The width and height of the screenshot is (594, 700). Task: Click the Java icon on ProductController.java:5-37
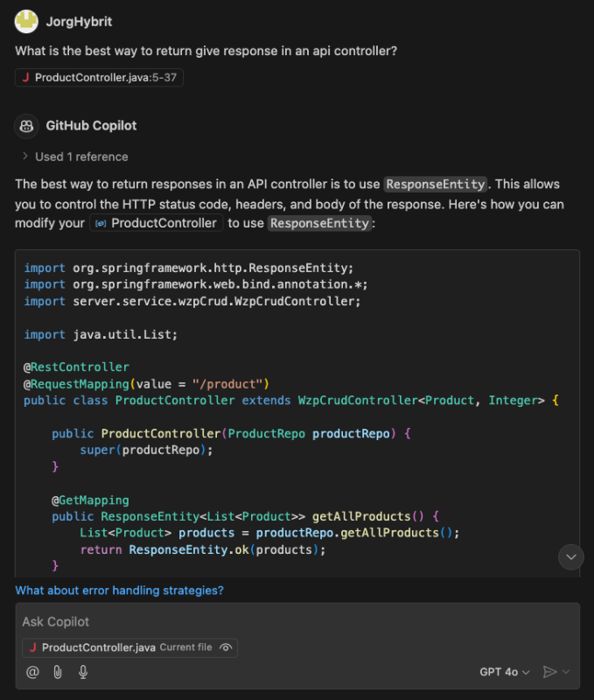26,78
